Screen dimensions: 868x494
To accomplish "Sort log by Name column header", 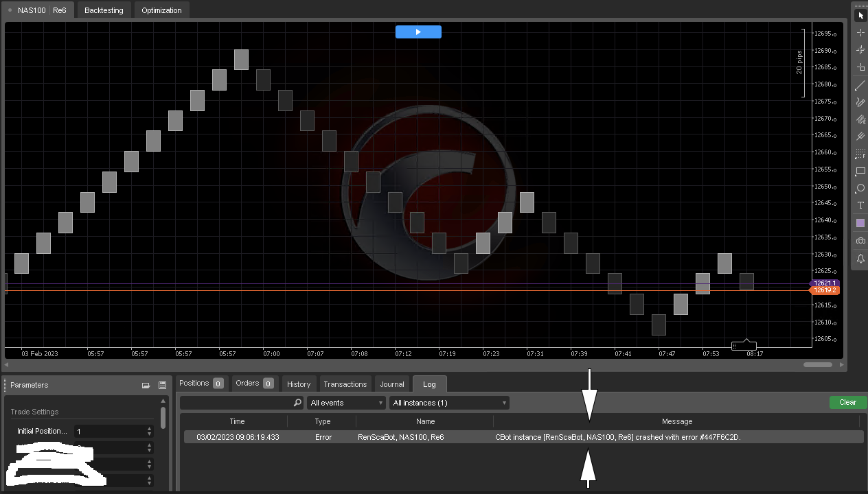I will click(x=425, y=421).
